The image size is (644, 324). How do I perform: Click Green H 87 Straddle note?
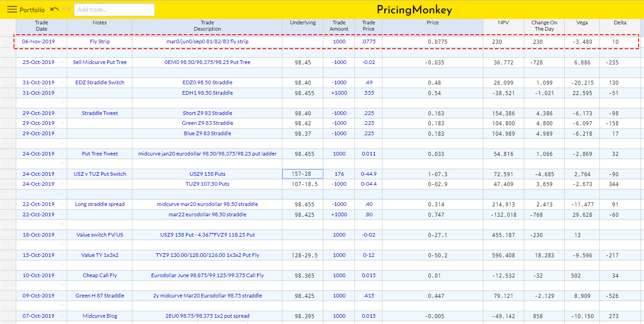pyautogui.click(x=100, y=296)
